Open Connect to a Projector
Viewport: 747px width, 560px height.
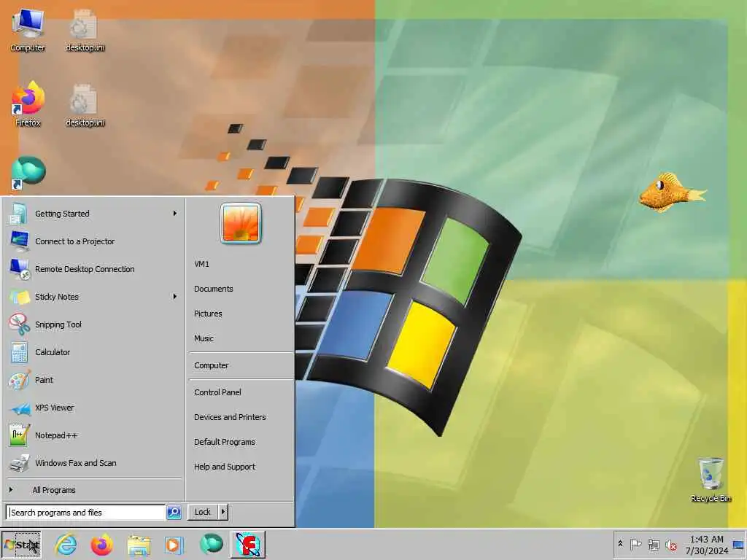pyautogui.click(x=94, y=241)
